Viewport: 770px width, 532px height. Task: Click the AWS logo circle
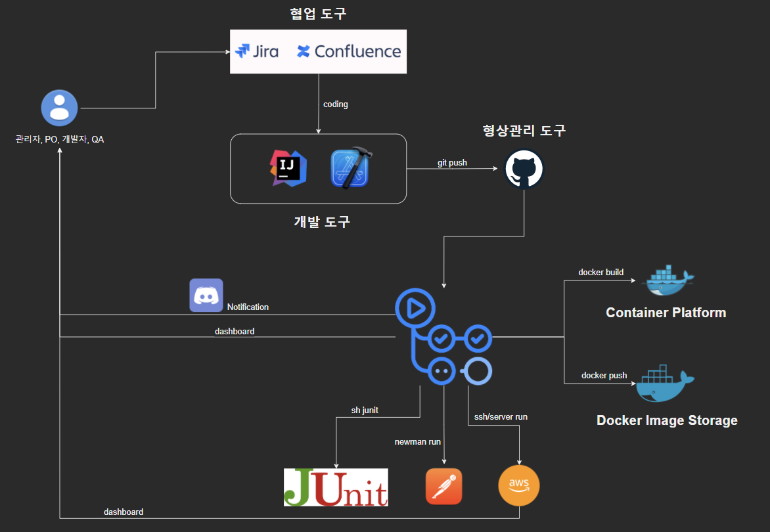coord(519,485)
